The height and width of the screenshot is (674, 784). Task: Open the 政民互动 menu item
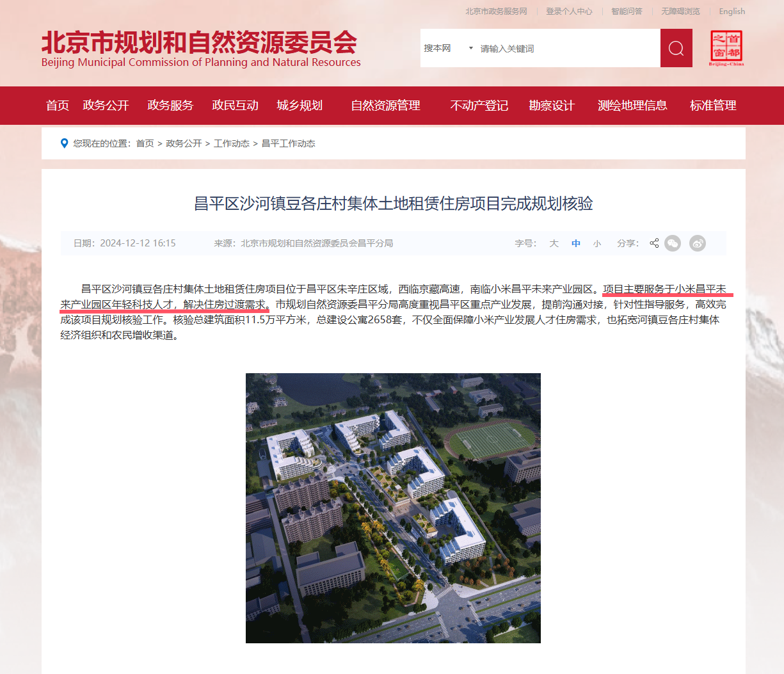(x=236, y=106)
